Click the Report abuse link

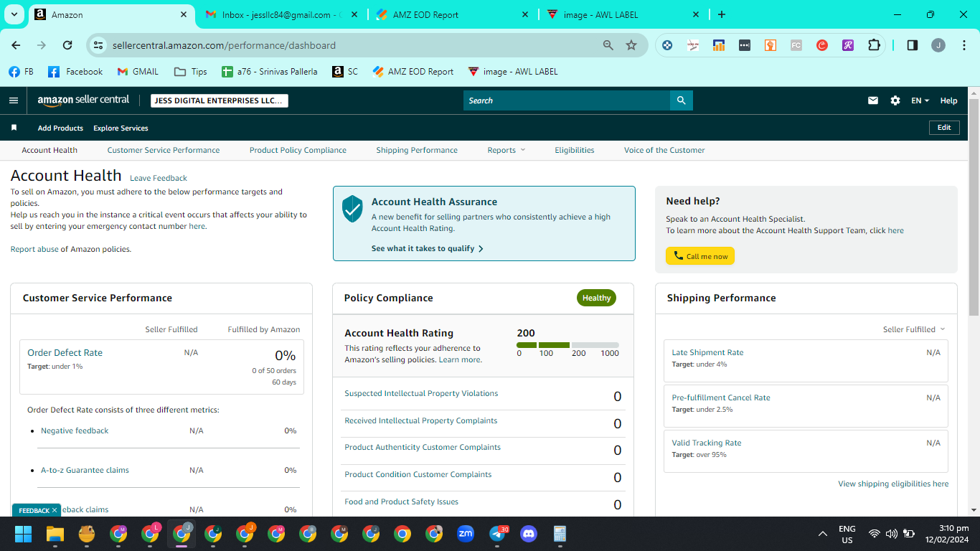(34, 249)
